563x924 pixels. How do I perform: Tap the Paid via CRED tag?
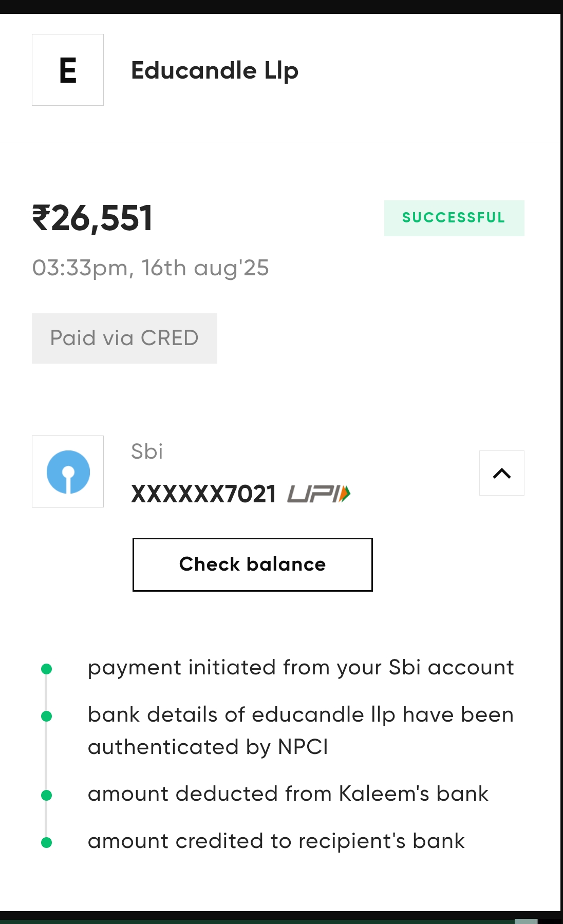[x=124, y=338]
